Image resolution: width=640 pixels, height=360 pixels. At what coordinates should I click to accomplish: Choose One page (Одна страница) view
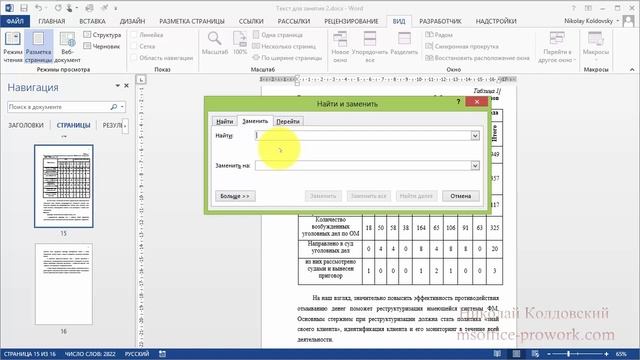pos(278,35)
